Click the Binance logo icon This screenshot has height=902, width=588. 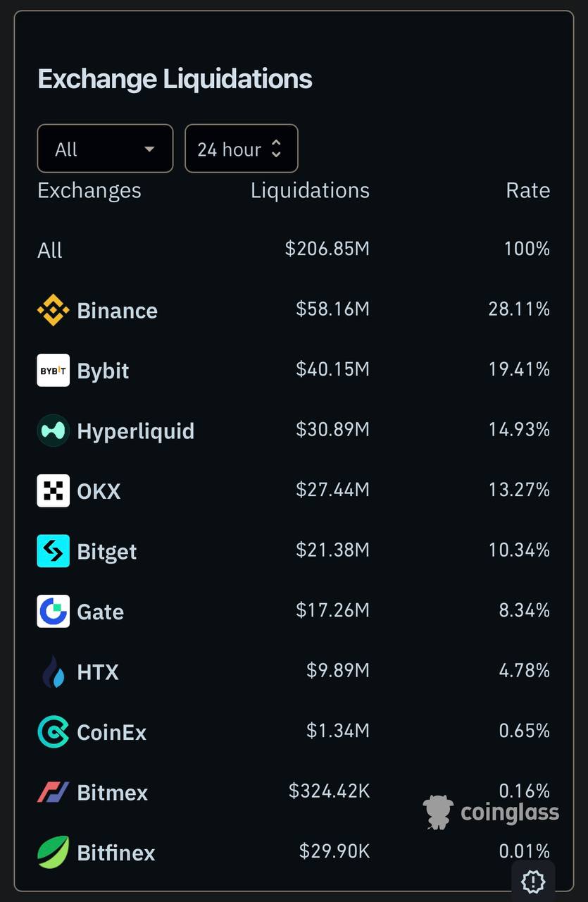(53, 310)
